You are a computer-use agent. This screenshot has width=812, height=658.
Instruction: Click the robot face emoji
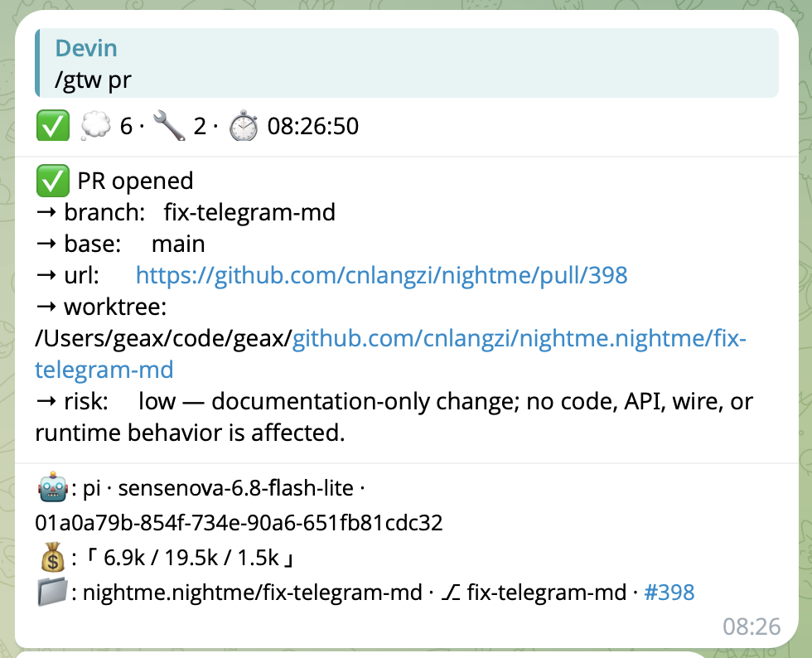(53, 488)
